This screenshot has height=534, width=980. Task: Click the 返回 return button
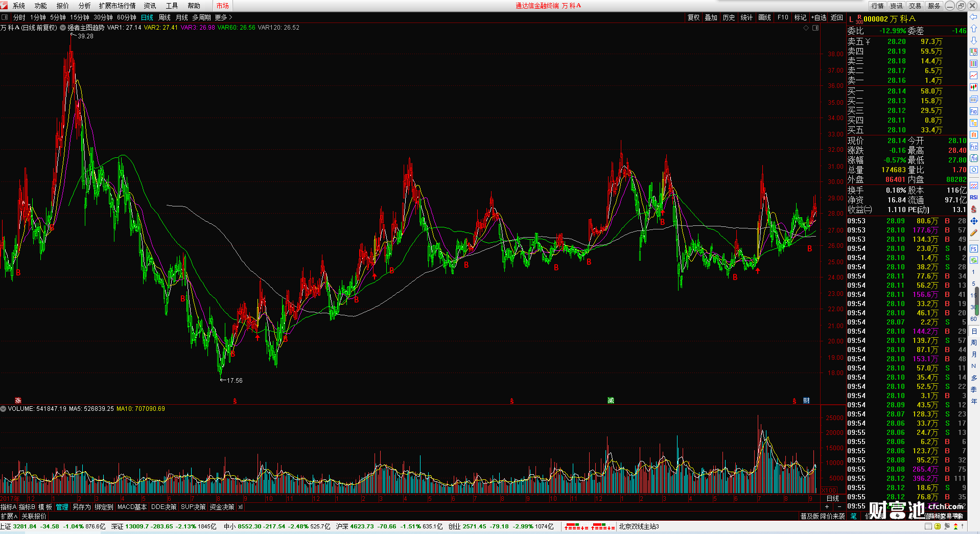[837, 17]
